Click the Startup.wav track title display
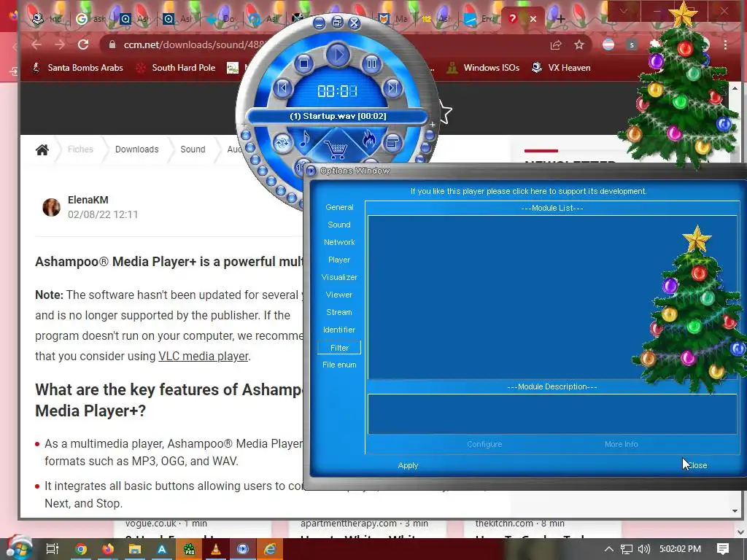This screenshot has height=560, width=747. 338,116
